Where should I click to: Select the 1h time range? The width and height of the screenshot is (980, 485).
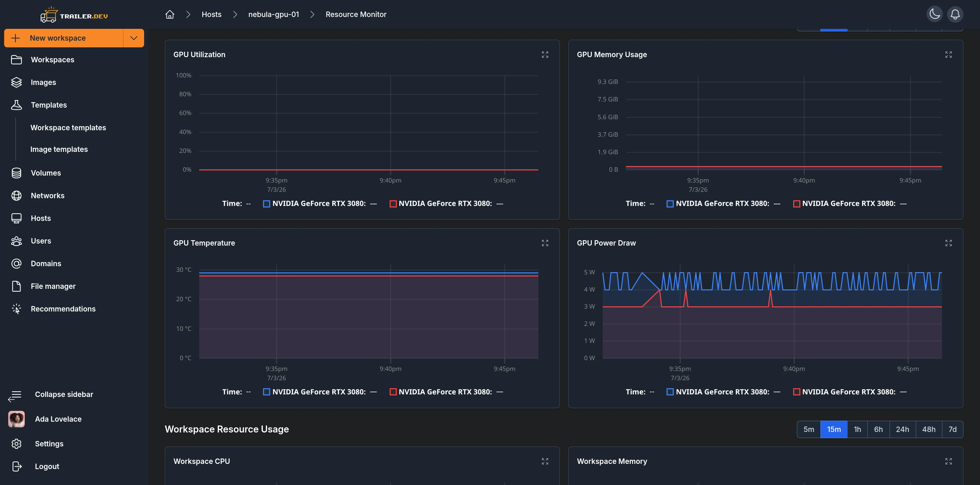point(857,429)
